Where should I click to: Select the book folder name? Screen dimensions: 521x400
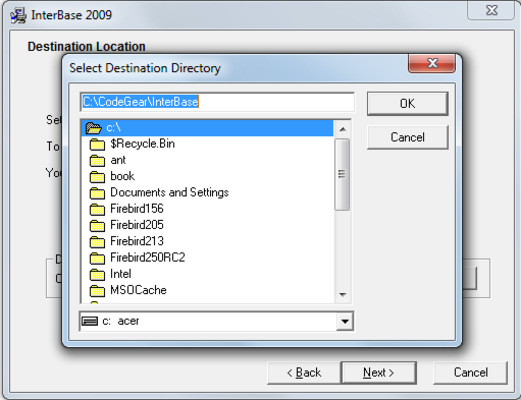(122, 176)
